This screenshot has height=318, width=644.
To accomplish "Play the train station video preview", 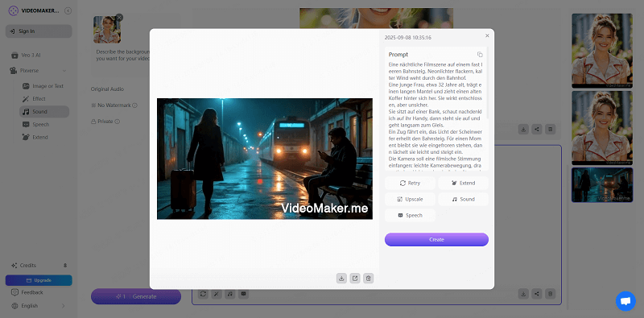I will [265, 159].
